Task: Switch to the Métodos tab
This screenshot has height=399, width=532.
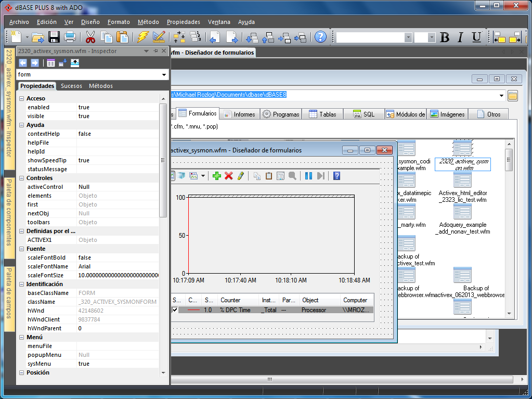Action: click(101, 86)
